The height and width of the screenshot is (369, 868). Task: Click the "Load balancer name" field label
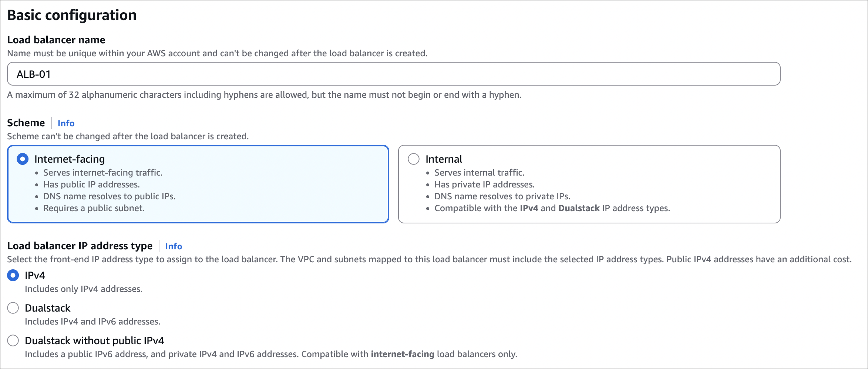click(56, 40)
